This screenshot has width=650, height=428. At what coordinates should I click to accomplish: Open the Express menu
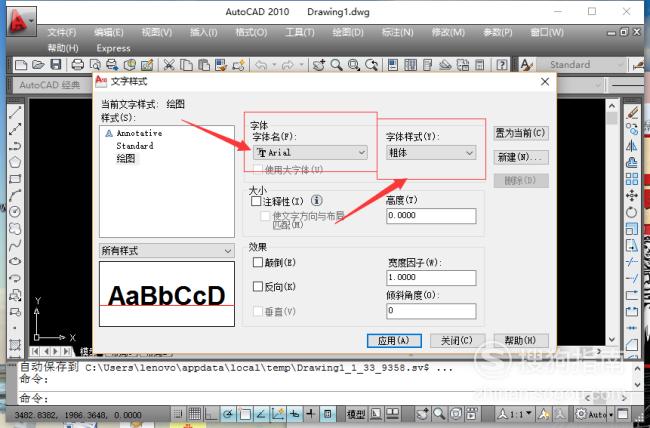(113, 48)
